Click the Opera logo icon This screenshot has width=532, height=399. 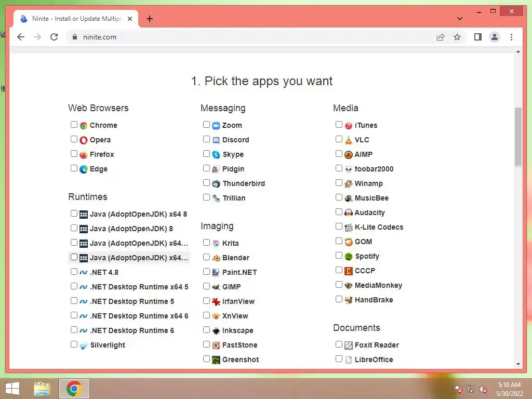[84, 140]
